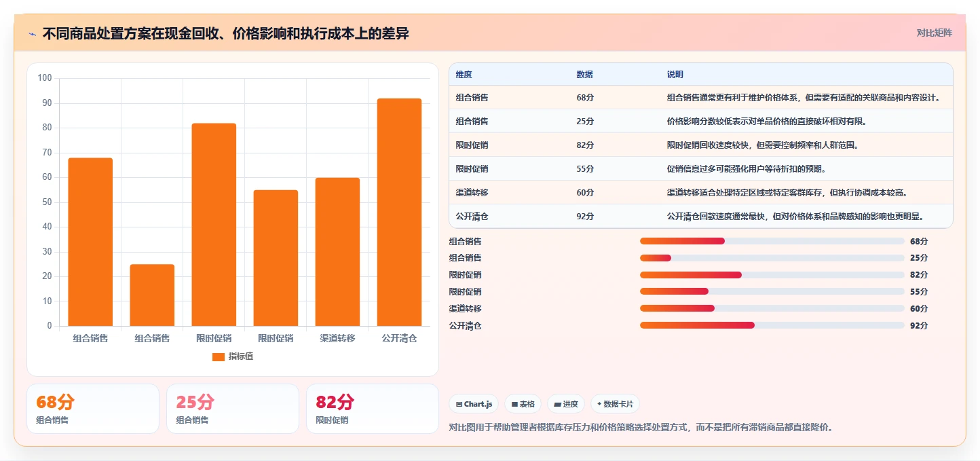
Task: Click the 60分 progress bar for 渠道转移
Action: click(x=772, y=308)
